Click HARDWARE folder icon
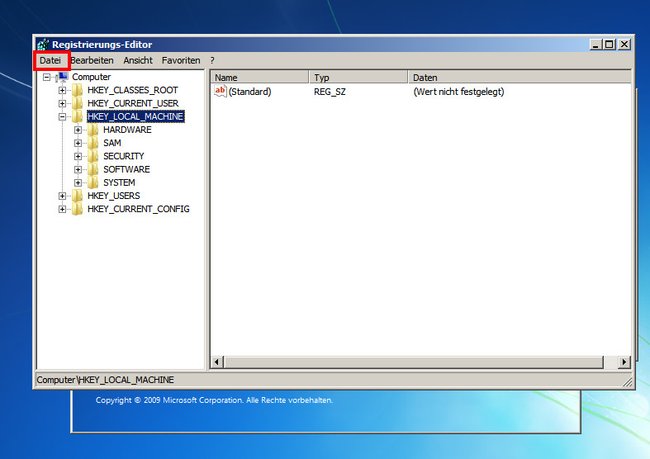Screen dimensions: 650x459 [93, 130]
